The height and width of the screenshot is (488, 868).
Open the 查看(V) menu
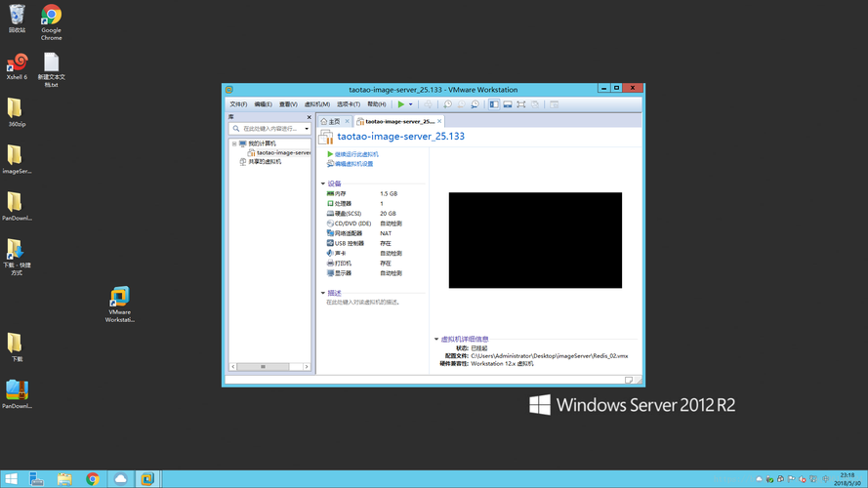click(288, 104)
